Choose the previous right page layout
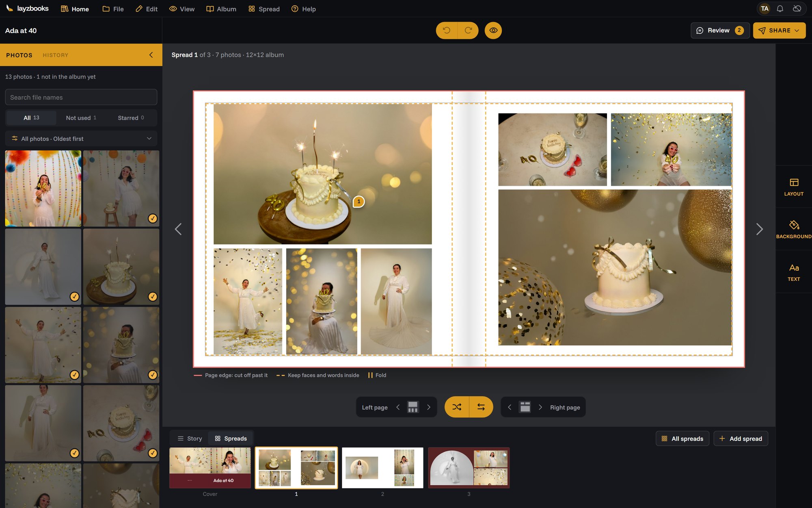Screen dimensions: 812x508 click(x=510, y=407)
